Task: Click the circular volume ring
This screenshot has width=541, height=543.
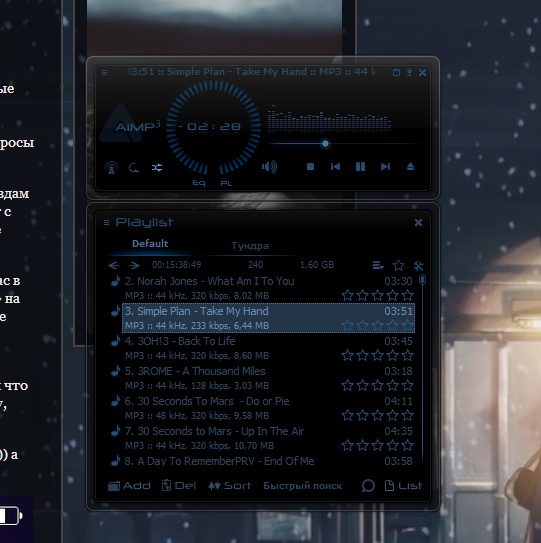Action: [213, 127]
